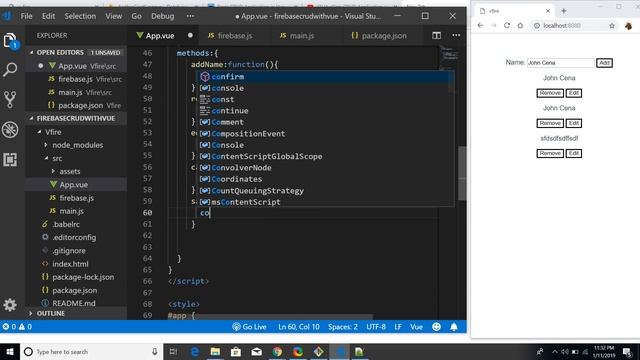Open the View menu
Screen dimensions: 640x360
(113, 16)
